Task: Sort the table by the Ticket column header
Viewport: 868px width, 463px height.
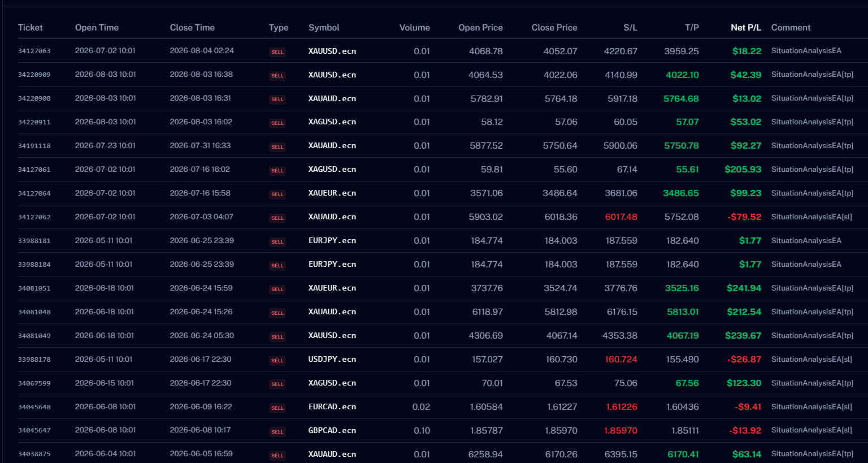Action: point(31,28)
